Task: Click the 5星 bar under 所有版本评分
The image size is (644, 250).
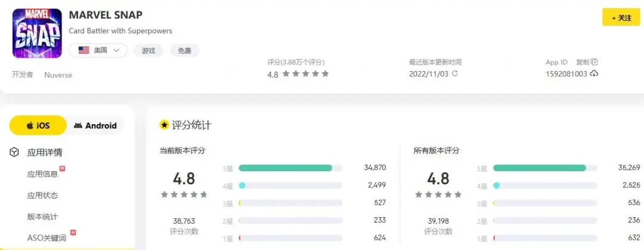Action: point(544,168)
